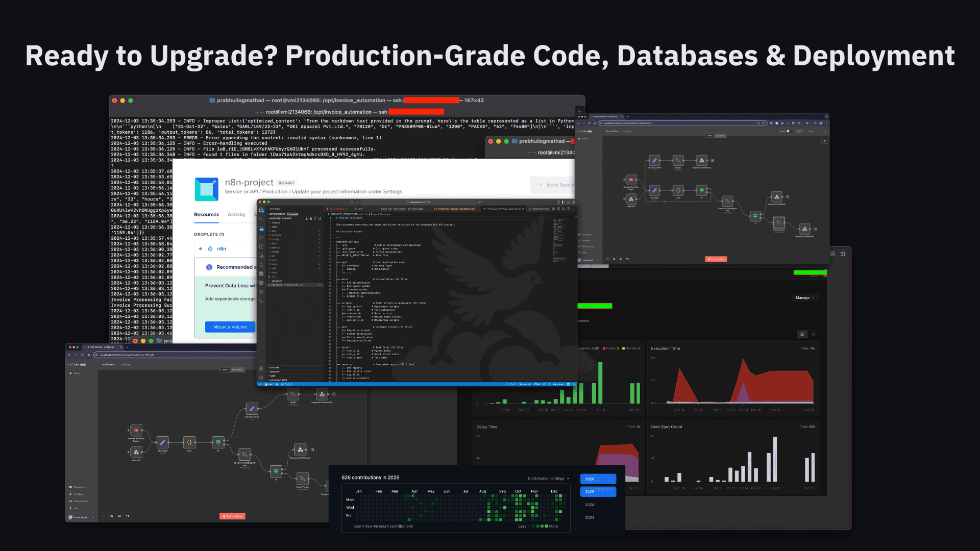
Task: Open the Manage dropdown on the dashboard
Action: [x=805, y=297]
